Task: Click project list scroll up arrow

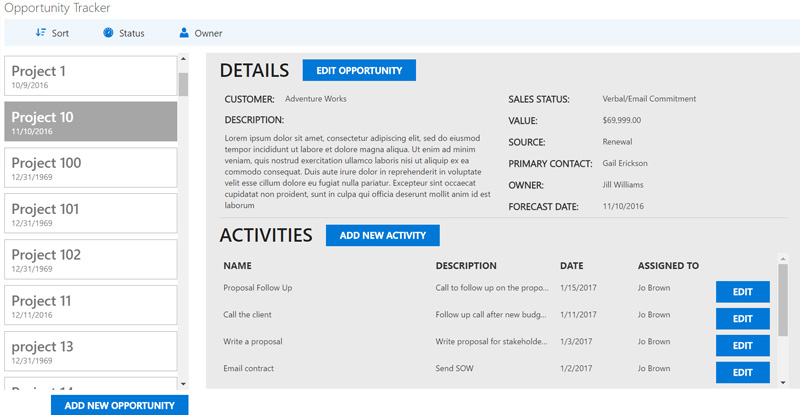Action: pos(183,59)
